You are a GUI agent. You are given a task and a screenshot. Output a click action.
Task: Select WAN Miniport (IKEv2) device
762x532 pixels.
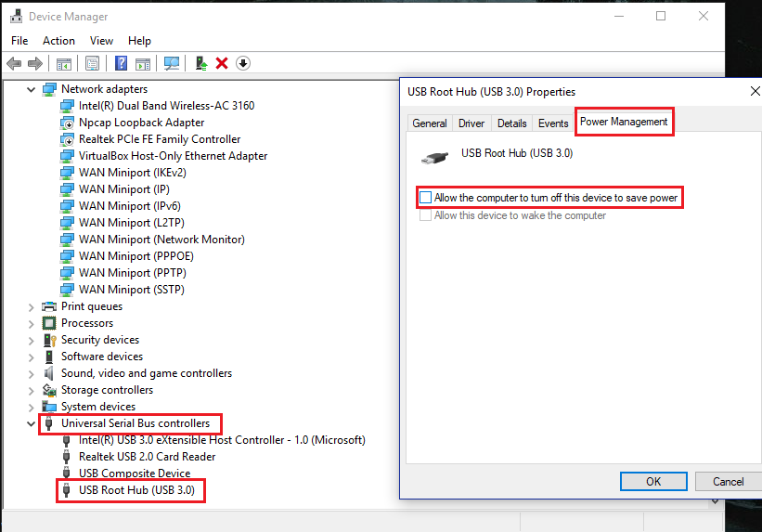tap(132, 173)
